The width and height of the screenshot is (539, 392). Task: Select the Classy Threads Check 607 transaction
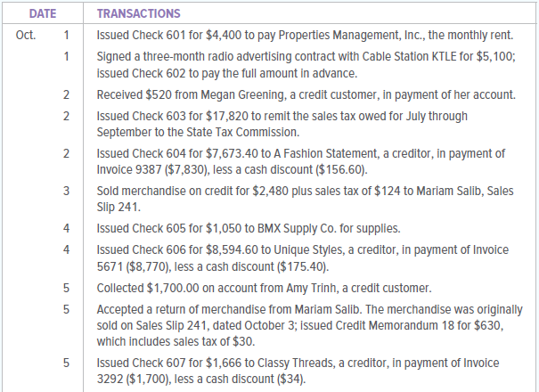coord(303,371)
